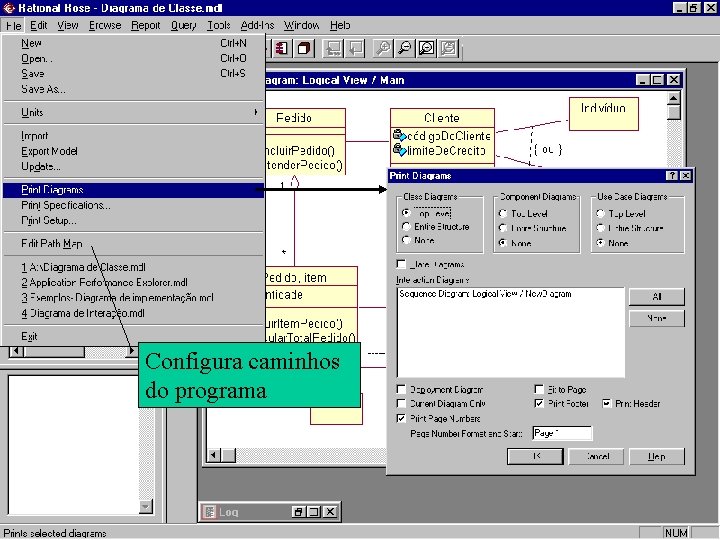Open the Edit menu

point(39,25)
